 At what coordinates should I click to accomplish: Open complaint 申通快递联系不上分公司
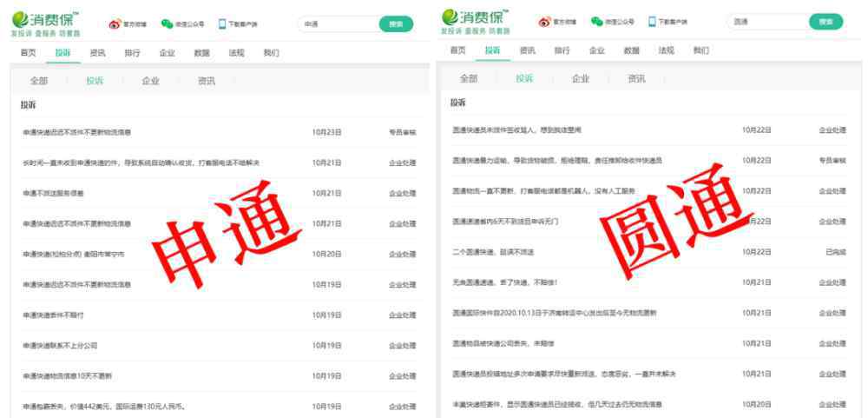[60, 345]
